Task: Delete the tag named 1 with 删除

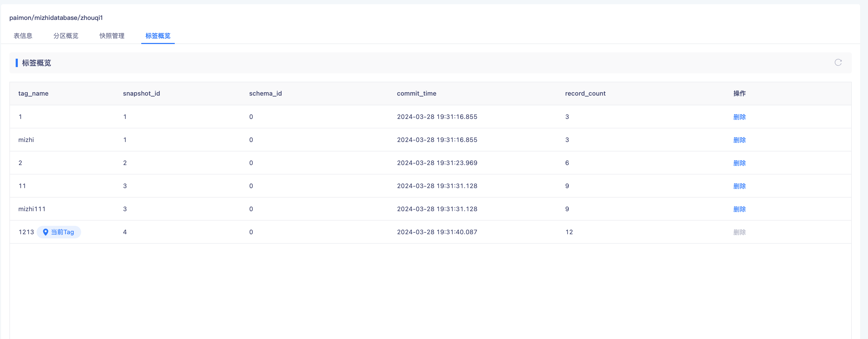Action: click(x=739, y=117)
